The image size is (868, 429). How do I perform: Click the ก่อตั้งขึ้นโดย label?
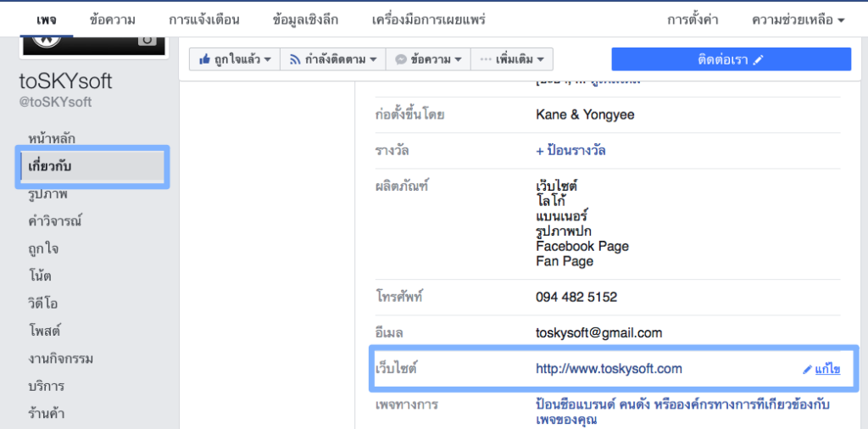(x=409, y=115)
